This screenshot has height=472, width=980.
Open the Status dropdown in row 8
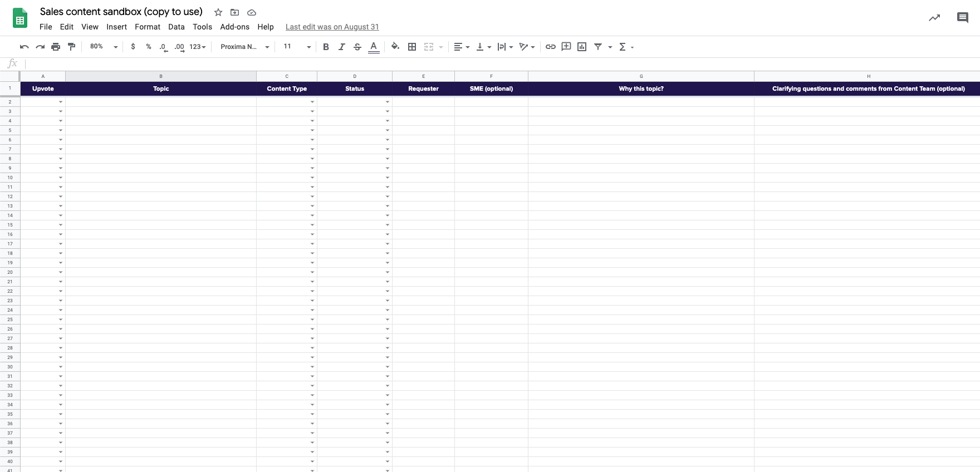pos(388,159)
